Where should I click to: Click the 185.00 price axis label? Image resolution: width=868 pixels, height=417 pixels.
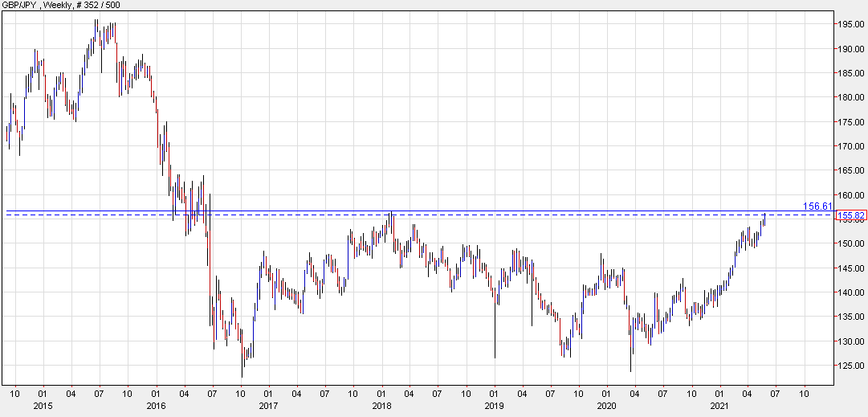(x=850, y=73)
